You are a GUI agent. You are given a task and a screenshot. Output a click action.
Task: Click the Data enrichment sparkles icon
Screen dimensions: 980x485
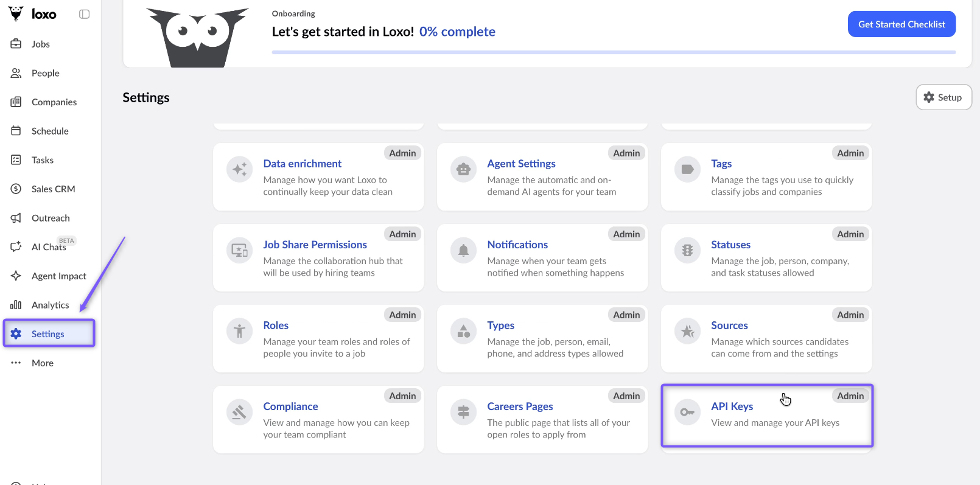[x=240, y=169]
